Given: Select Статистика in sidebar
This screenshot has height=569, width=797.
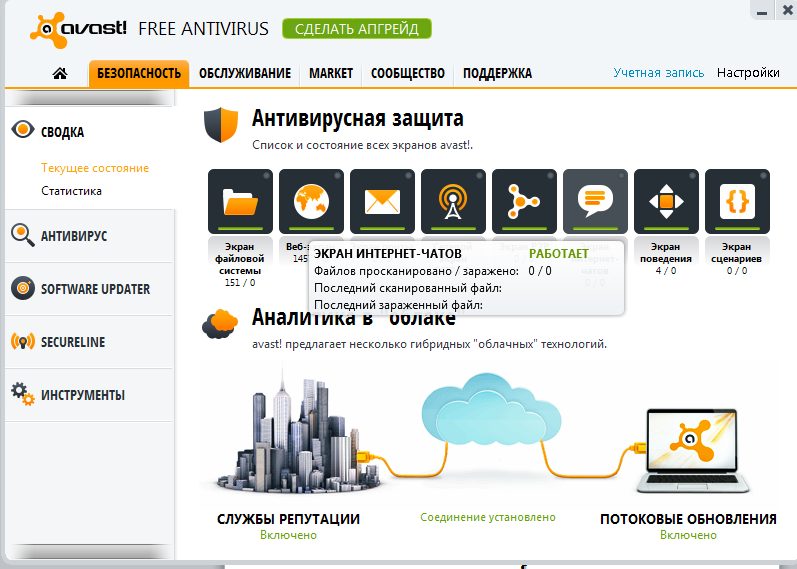Looking at the screenshot, I should pos(71,191).
